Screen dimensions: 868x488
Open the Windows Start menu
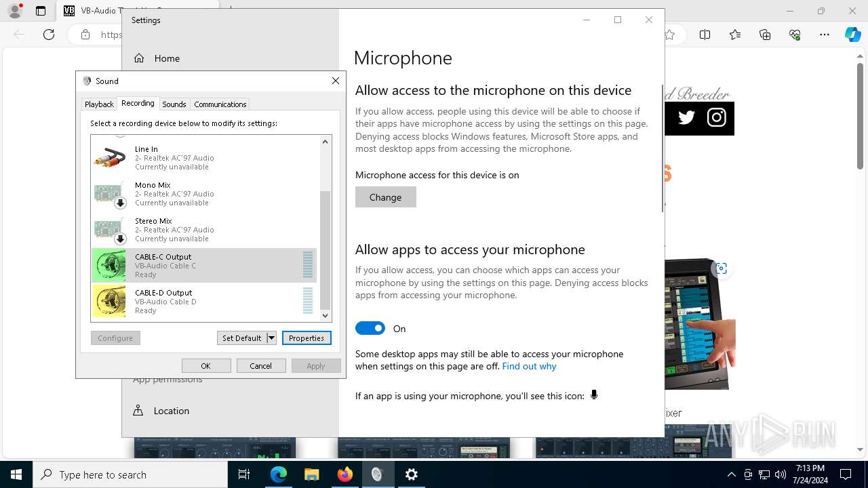16,474
